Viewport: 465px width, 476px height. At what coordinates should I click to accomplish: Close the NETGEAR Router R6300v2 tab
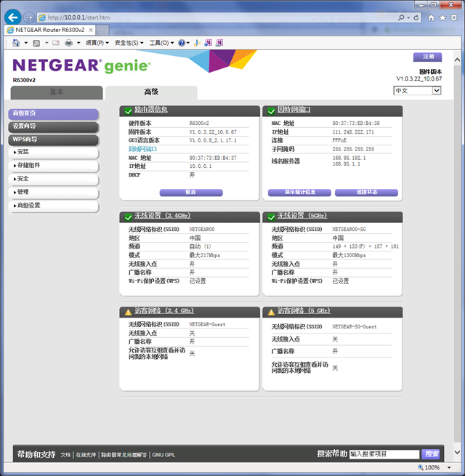point(90,30)
